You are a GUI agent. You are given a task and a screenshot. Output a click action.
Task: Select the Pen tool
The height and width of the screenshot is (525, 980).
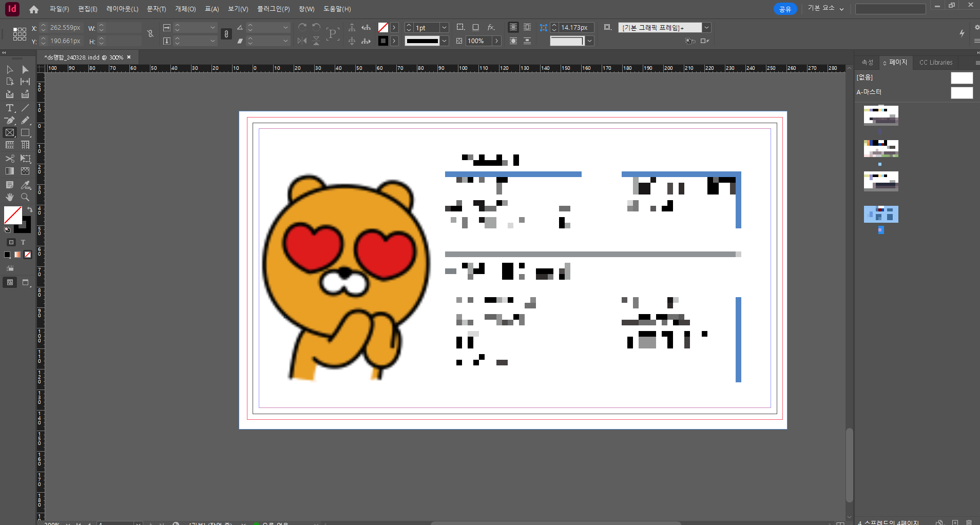[x=10, y=120]
